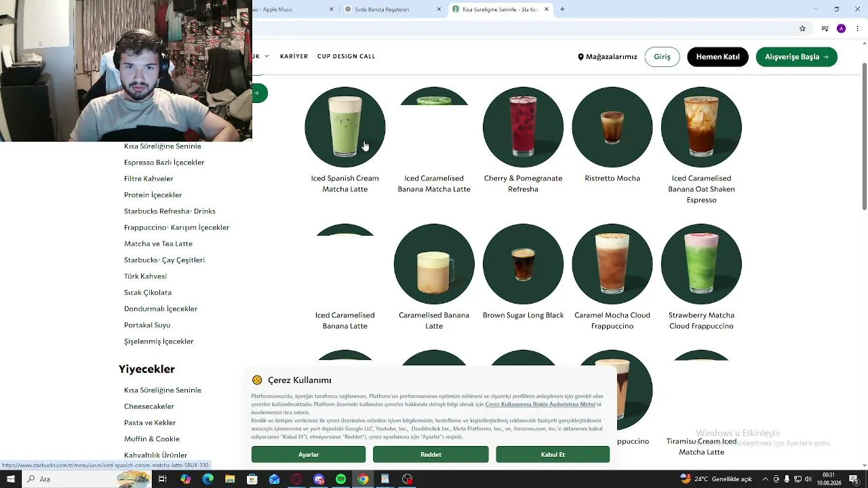Viewport: 868px width, 488px height.
Task: Select Muffin & Cookie in sidebar
Action: pyautogui.click(x=152, y=439)
